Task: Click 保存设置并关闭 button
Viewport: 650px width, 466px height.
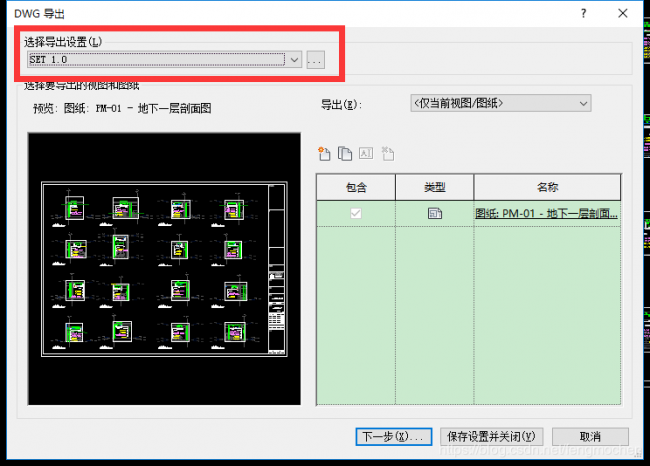Action: coord(491,437)
